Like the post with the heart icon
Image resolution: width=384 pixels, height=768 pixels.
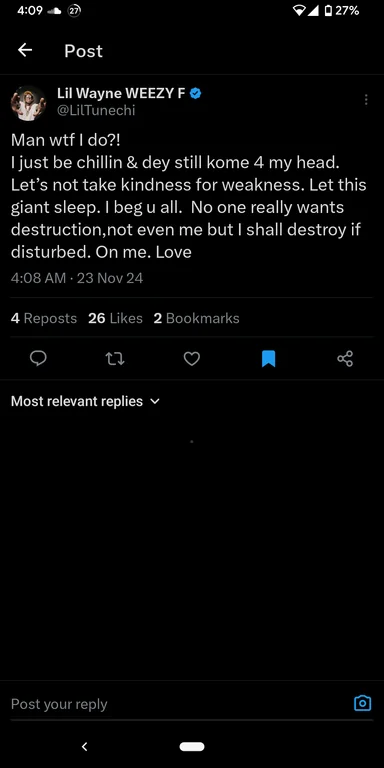click(192, 359)
